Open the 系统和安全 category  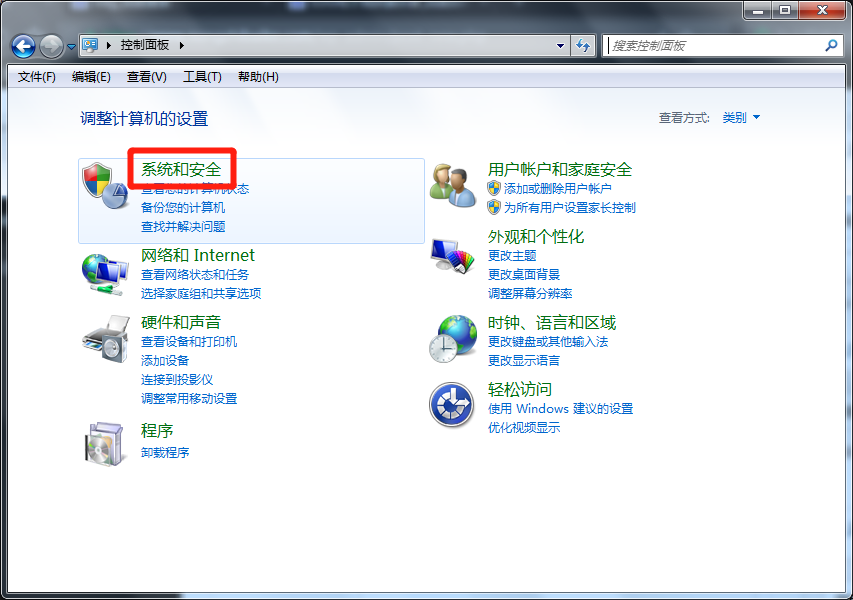click(181, 169)
